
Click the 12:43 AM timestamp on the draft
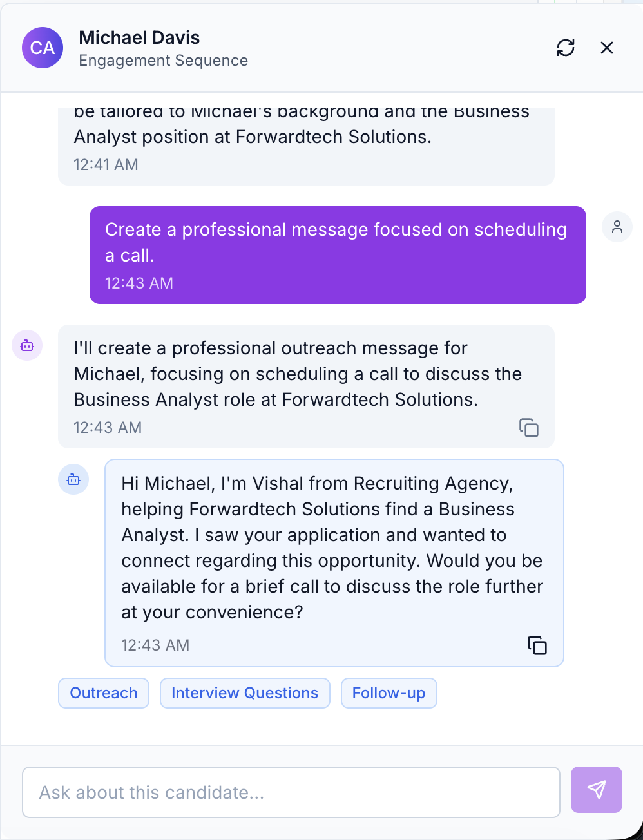coord(155,645)
